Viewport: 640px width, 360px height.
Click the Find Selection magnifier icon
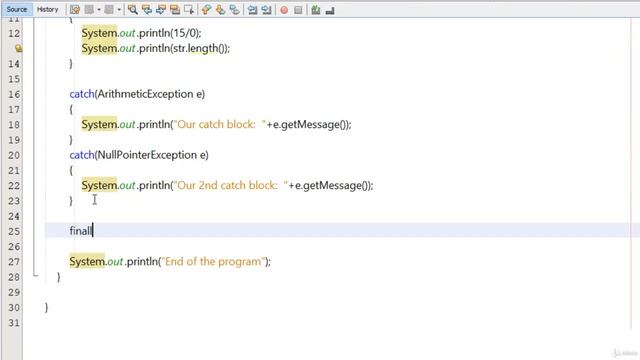pos(133,10)
